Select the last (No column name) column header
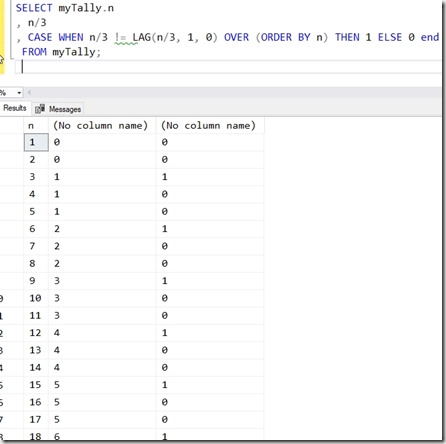 pos(210,125)
